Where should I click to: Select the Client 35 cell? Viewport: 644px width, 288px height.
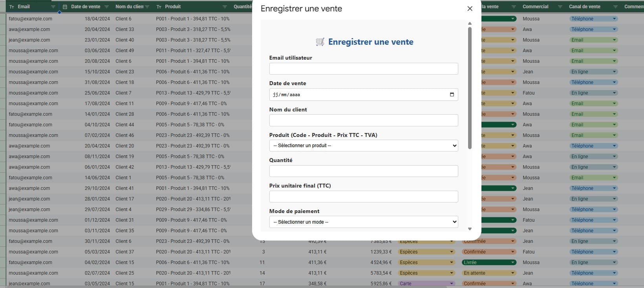coord(124,231)
